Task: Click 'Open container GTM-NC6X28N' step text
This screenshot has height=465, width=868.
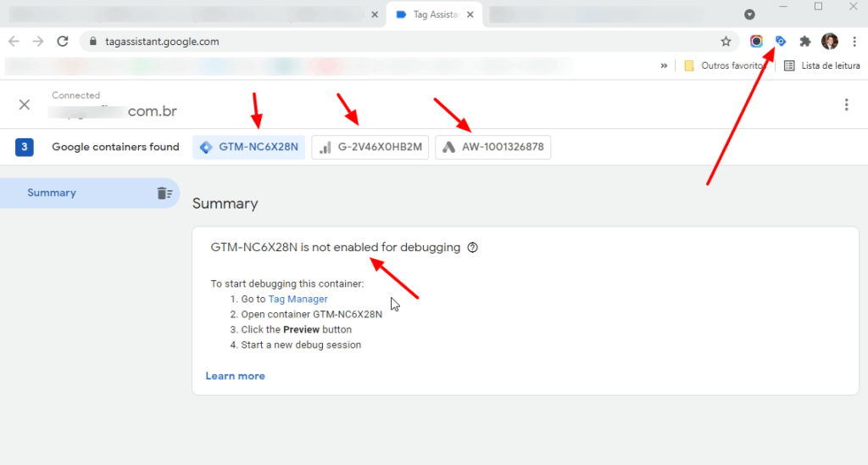Action: (312, 314)
